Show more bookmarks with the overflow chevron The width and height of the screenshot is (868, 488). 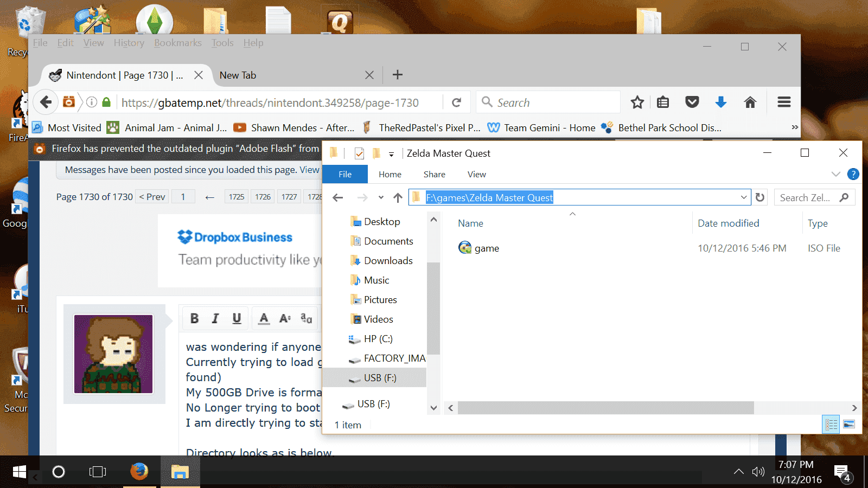795,127
